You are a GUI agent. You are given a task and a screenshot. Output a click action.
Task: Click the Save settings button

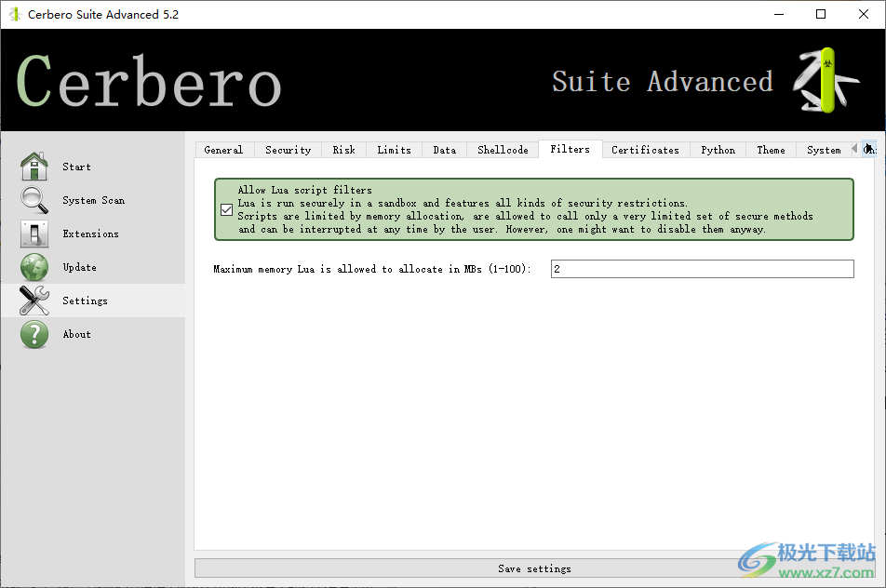click(533, 568)
